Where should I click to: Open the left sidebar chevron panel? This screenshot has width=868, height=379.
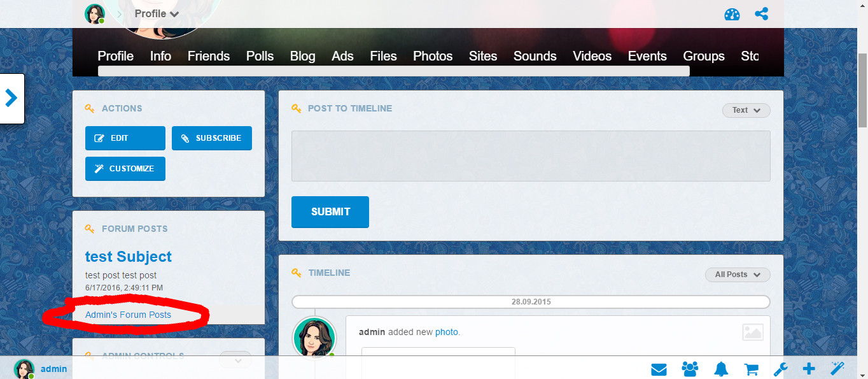click(x=11, y=98)
